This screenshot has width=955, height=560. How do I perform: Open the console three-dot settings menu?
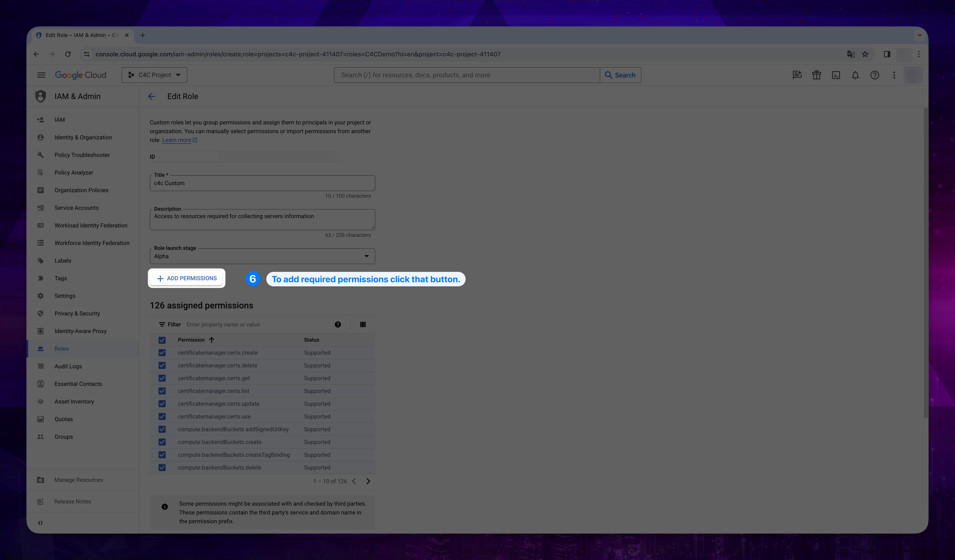(894, 75)
